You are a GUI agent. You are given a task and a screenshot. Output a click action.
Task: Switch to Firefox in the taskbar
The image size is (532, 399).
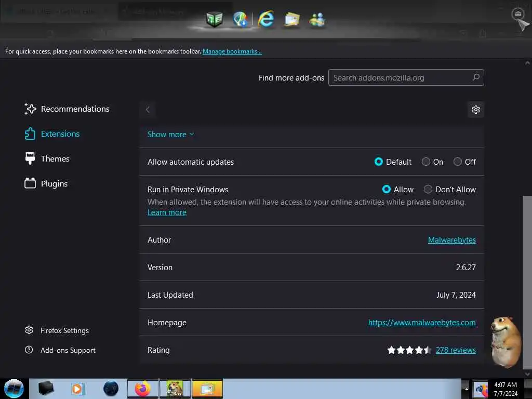(143, 389)
